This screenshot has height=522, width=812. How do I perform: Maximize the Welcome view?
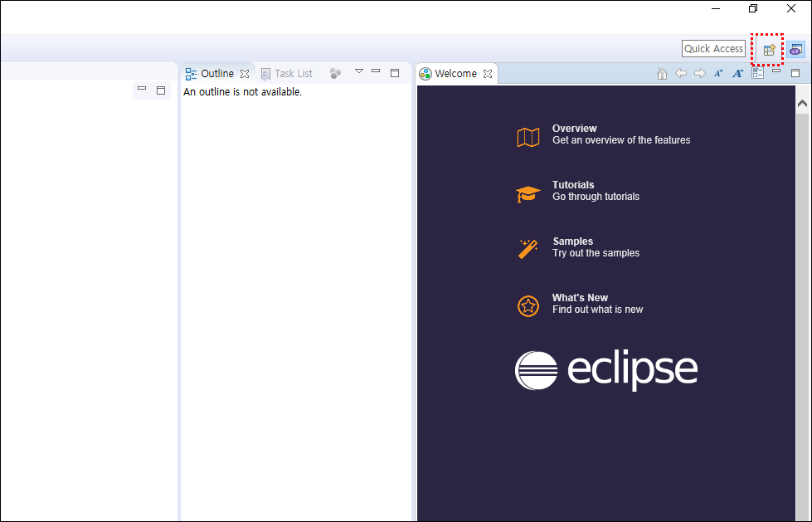coord(796,73)
